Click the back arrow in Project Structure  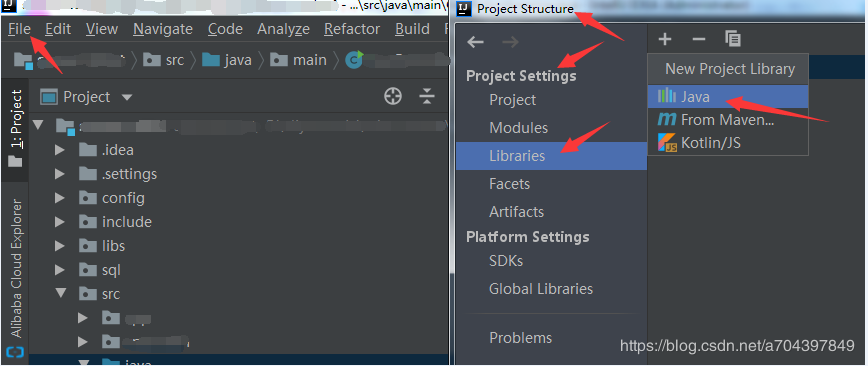tap(476, 43)
